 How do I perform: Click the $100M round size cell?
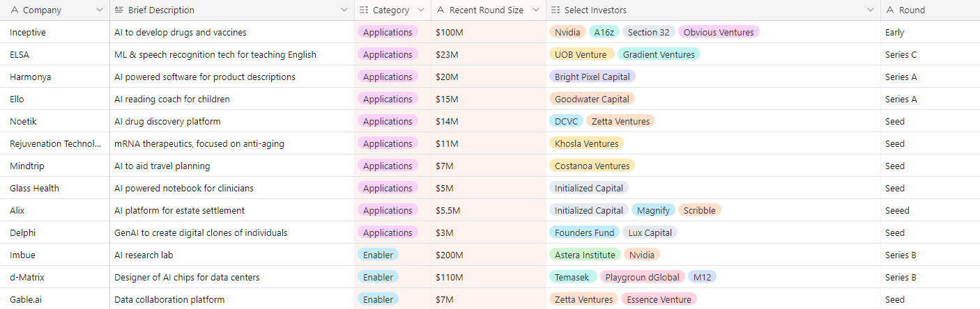489,32
